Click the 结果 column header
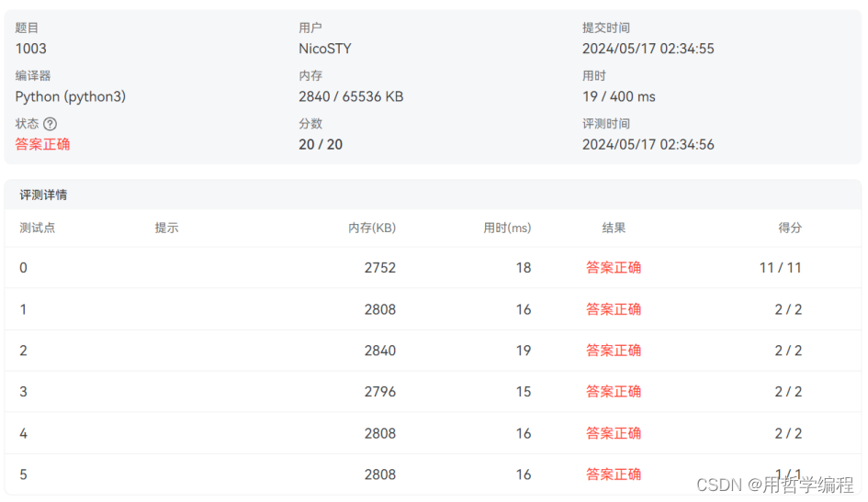868x502 pixels. (614, 228)
